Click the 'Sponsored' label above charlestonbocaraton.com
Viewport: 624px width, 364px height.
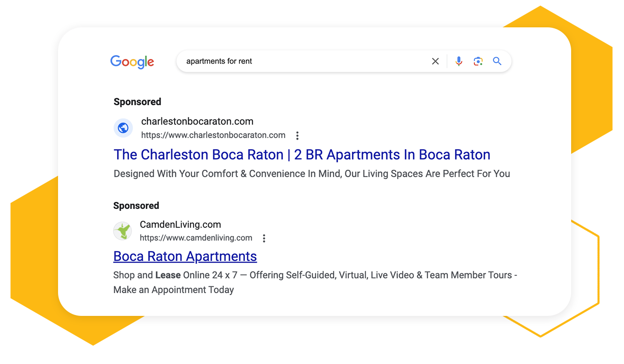(x=137, y=102)
